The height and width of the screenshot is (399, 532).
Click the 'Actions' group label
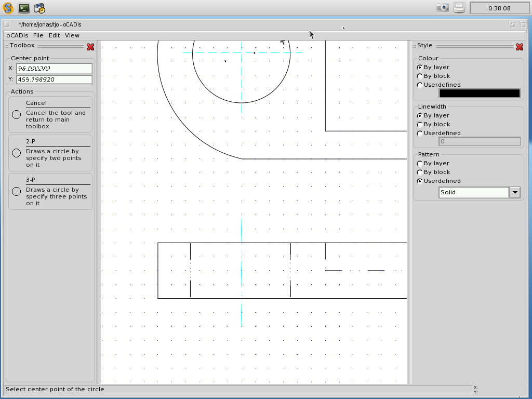[22, 91]
